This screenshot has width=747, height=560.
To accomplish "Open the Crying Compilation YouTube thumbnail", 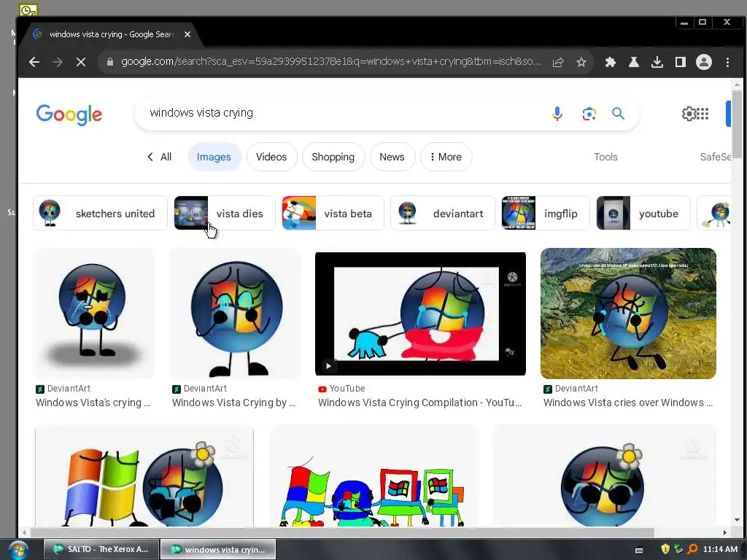I will (420, 314).
